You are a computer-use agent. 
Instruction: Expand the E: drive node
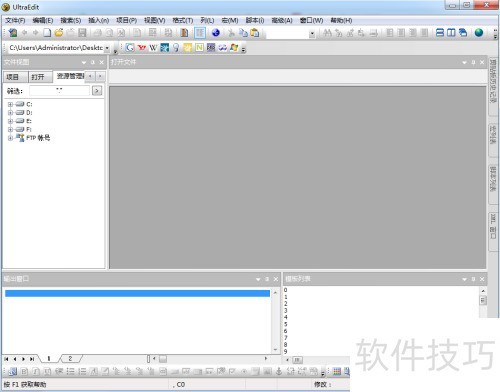click(x=10, y=121)
